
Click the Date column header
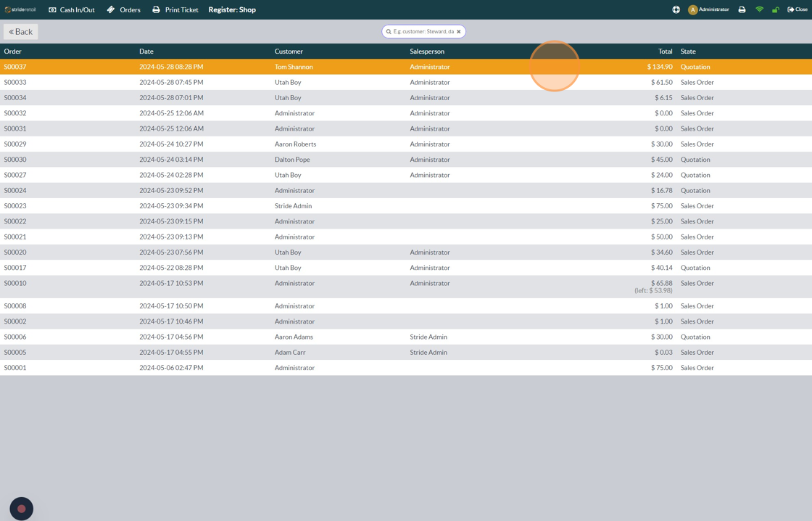pos(146,52)
